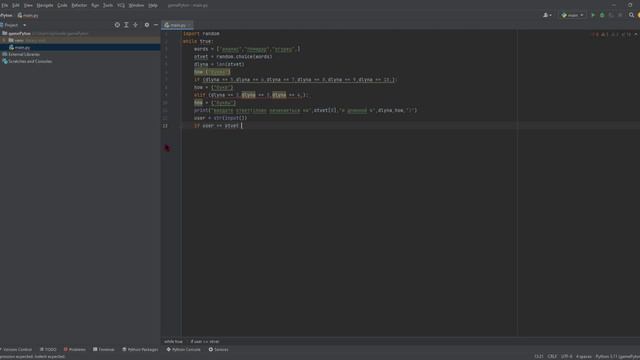Open Python Console tool window
The width and height of the screenshot is (640, 360).
tap(183, 349)
